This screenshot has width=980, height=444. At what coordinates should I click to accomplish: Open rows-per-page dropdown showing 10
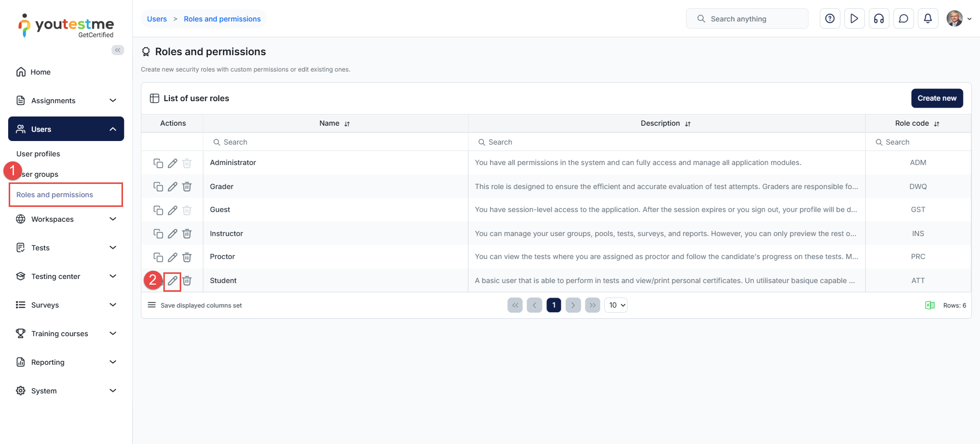[x=616, y=305]
